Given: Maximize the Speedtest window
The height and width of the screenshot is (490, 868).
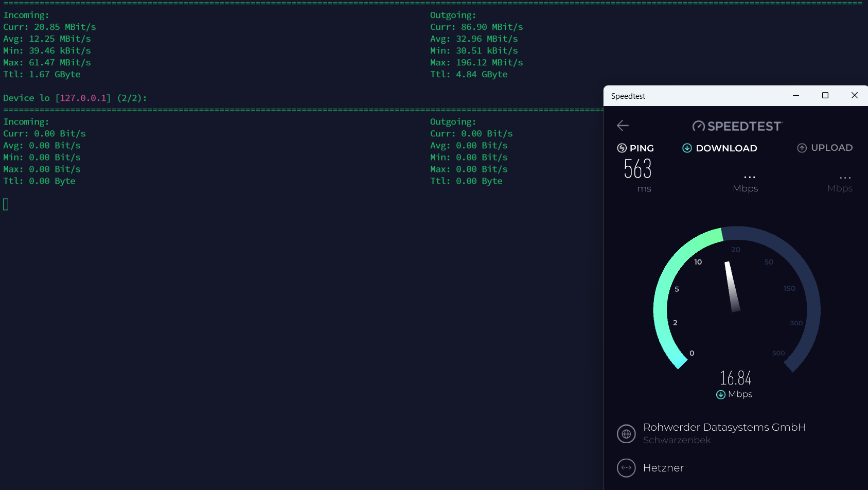Looking at the screenshot, I should [826, 96].
